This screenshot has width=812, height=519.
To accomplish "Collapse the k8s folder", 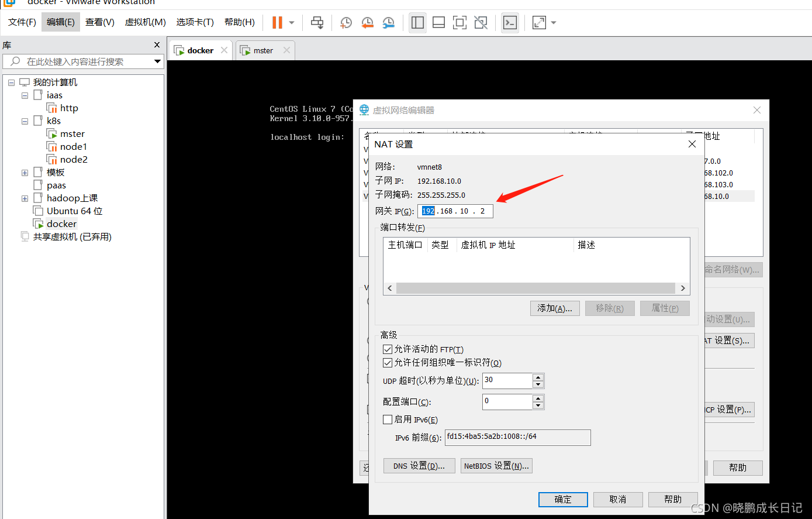I will coord(25,121).
